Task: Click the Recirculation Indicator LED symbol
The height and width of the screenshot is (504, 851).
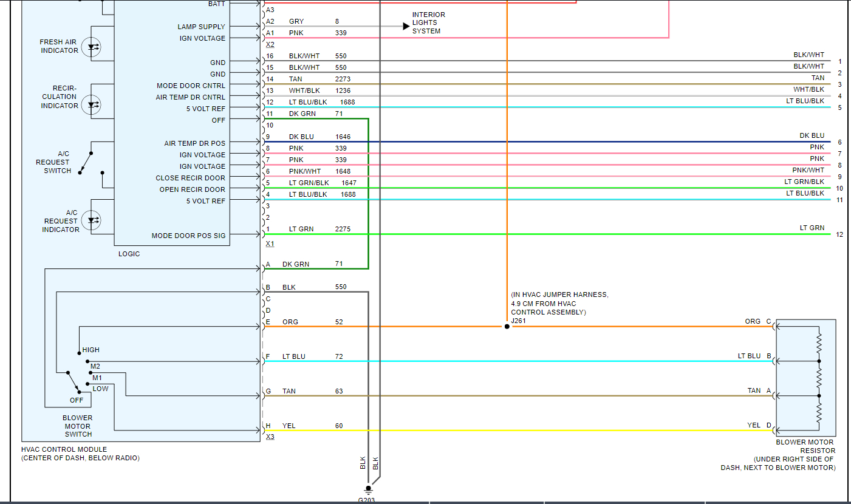Action: (92, 104)
